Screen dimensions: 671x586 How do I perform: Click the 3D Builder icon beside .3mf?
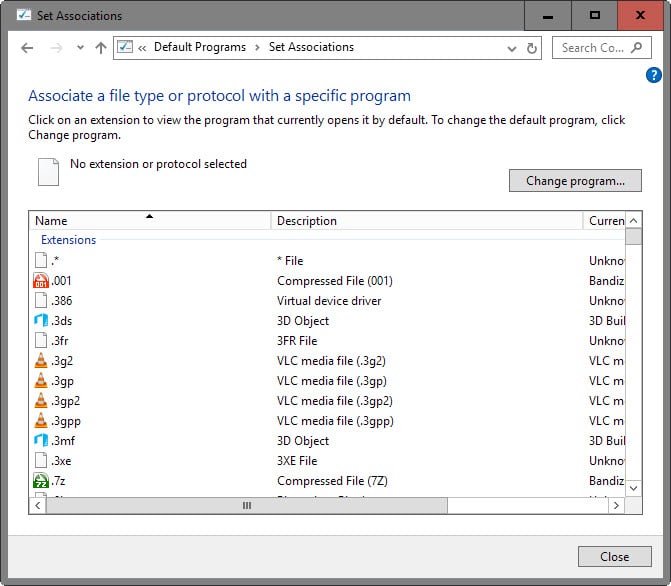41,441
